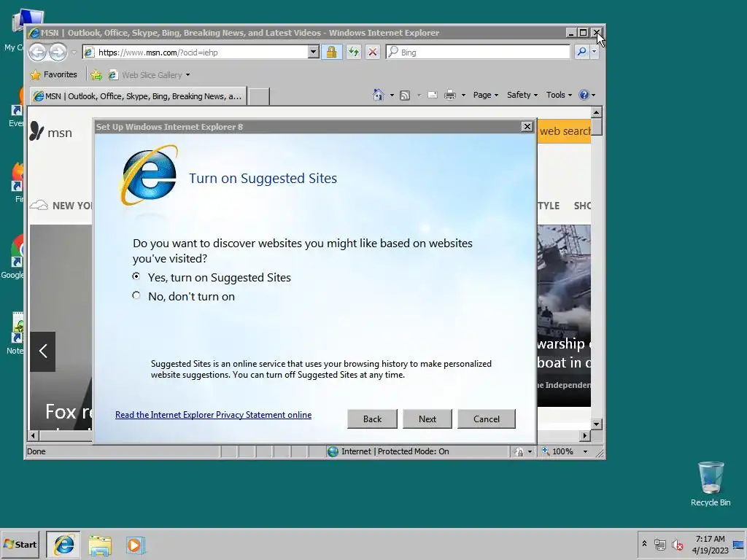Open the Tools menu
The width and height of the screenshot is (747, 560).
pyautogui.click(x=559, y=95)
